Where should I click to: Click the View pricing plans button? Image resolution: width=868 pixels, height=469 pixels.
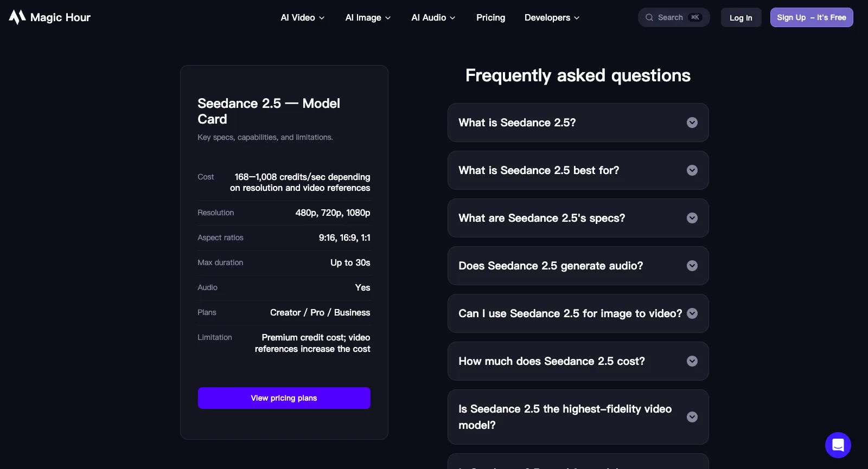[284, 398]
